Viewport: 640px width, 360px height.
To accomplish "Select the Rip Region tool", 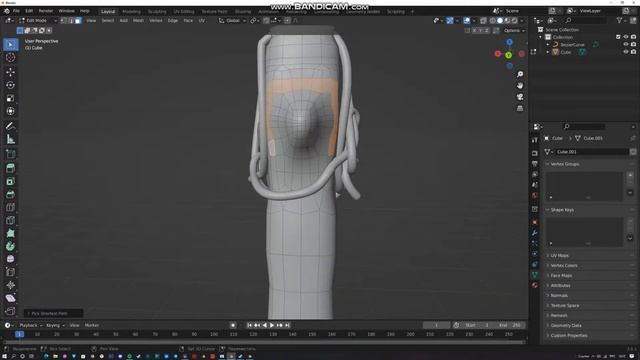I will click(x=11, y=311).
